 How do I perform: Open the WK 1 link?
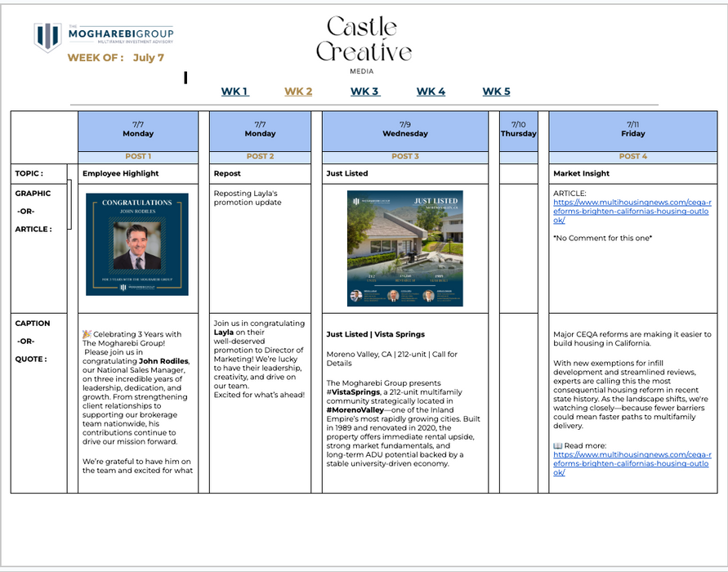tap(235, 92)
